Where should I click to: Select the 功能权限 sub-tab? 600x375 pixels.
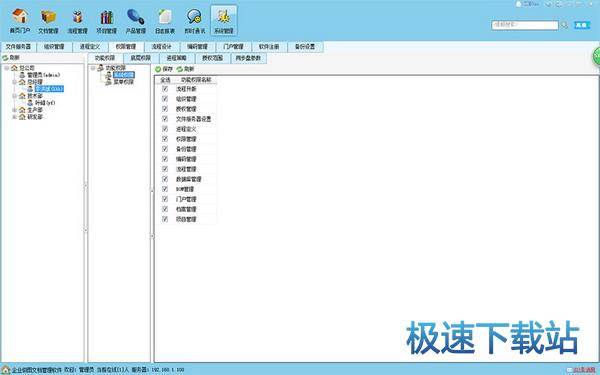105,58
